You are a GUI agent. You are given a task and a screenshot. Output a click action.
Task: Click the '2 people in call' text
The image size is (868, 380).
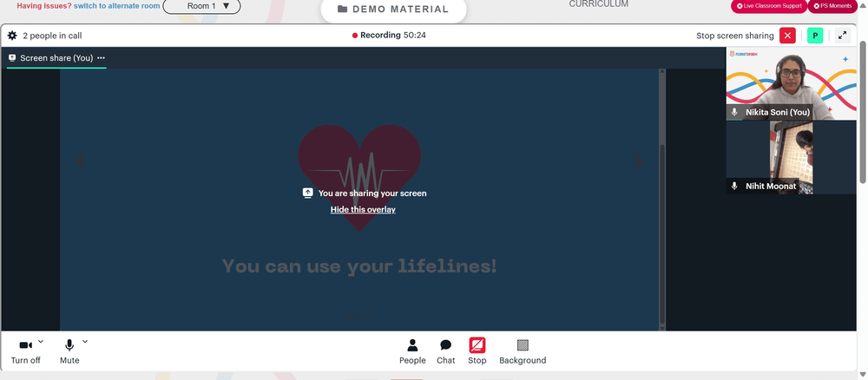(x=52, y=36)
